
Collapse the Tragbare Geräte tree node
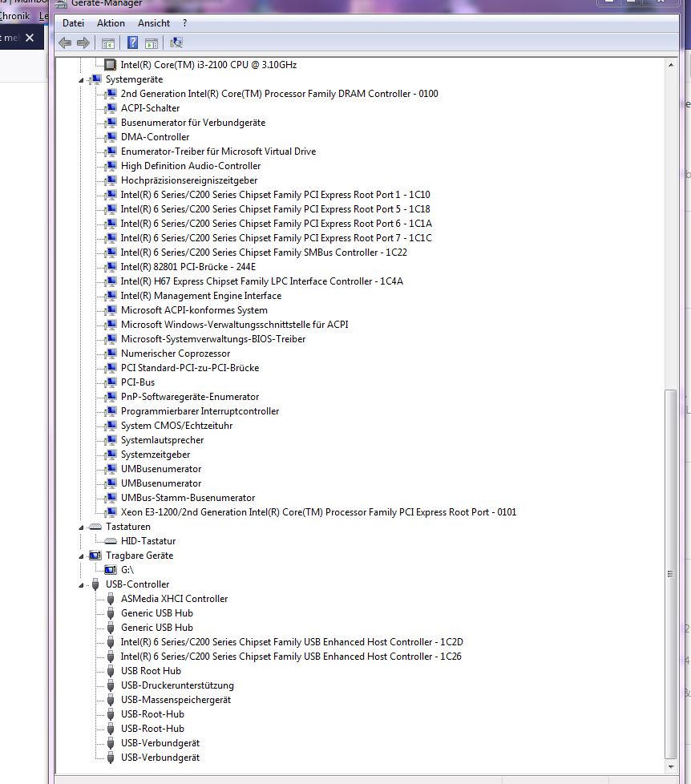coord(81,556)
